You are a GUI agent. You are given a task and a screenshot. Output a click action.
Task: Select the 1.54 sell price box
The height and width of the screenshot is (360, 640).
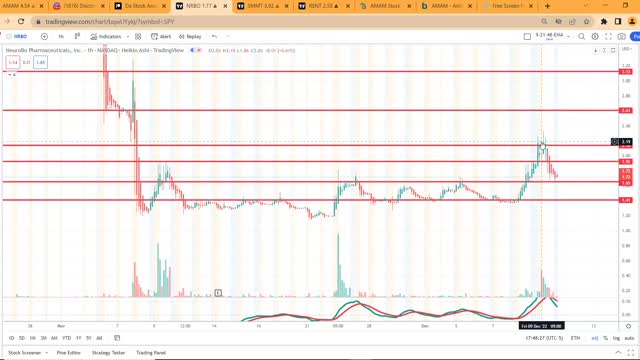tap(13, 62)
